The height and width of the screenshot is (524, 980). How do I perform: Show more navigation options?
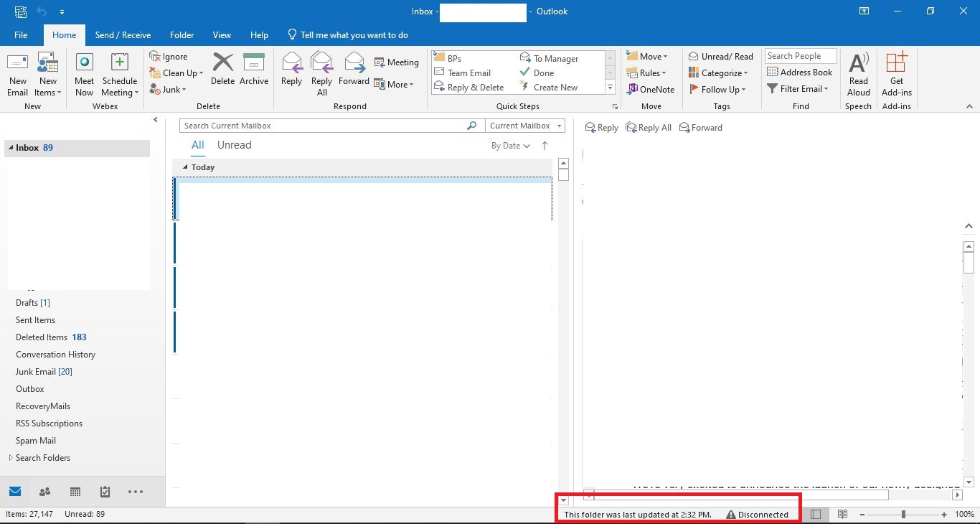[136, 492]
